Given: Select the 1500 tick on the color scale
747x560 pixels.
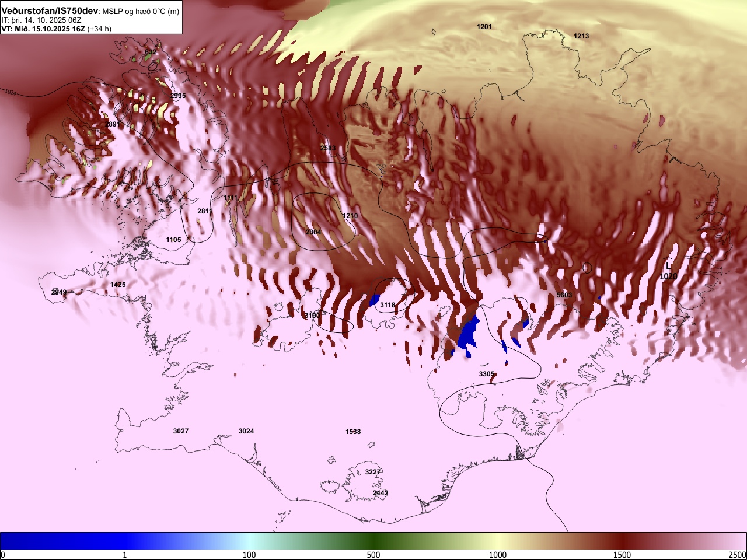Looking at the screenshot, I should [622, 555].
